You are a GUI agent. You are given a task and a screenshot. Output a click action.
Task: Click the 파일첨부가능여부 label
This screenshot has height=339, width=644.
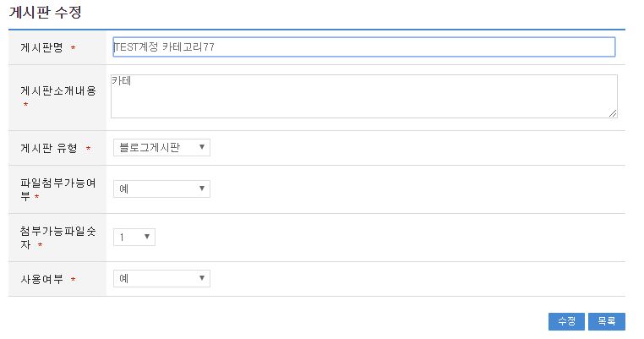click(x=57, y=183)
